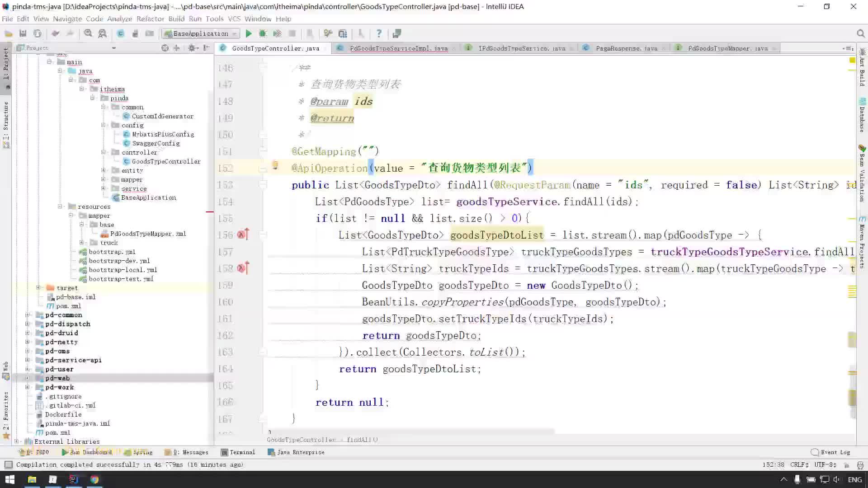Collapse the resources folder
Image resolution: width=868 pixels, height=488 pixels.
(60, 206)
